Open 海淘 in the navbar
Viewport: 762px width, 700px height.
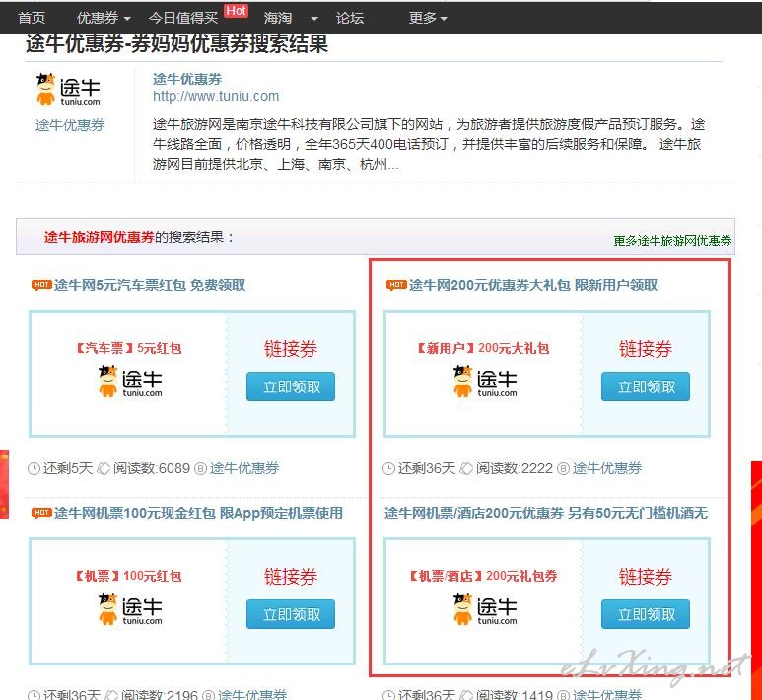coord(277,18)
